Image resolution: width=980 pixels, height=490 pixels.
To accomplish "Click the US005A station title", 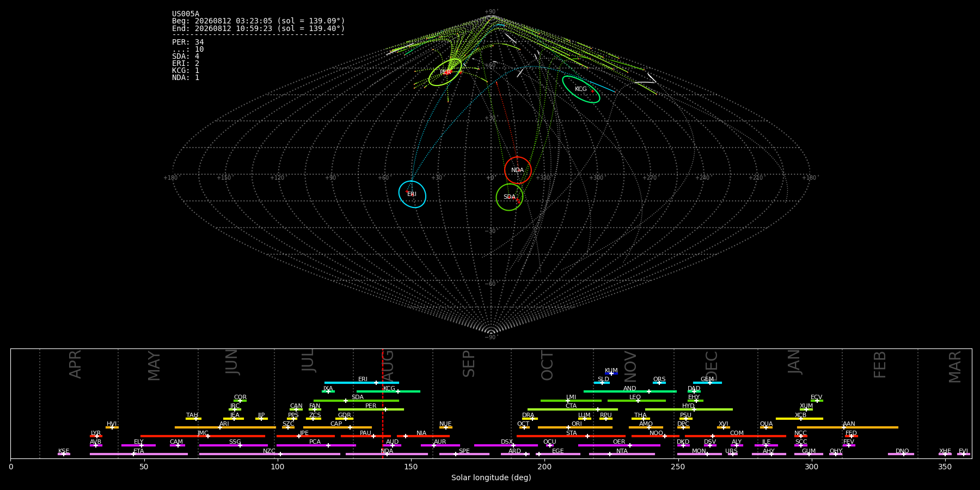I will pyautogui.click(x=186, y=14).
